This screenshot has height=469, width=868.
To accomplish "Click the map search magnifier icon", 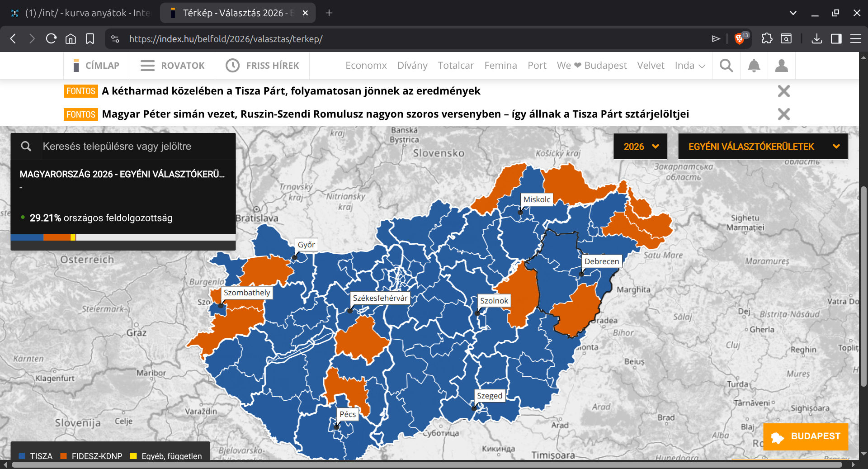I will 26,146.
